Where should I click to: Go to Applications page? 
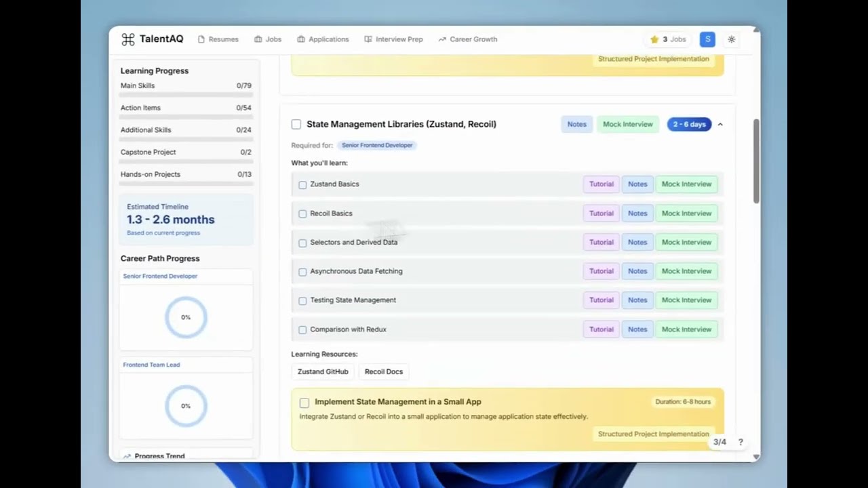click(323, 39)
